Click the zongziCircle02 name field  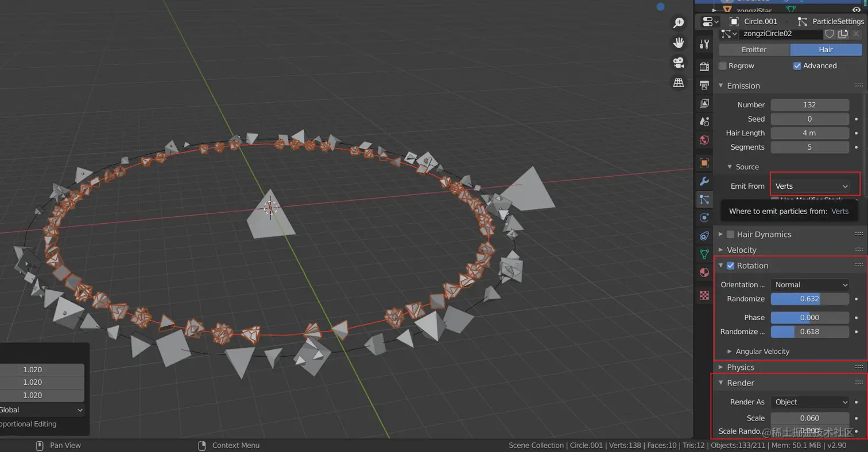pos(781,34)
